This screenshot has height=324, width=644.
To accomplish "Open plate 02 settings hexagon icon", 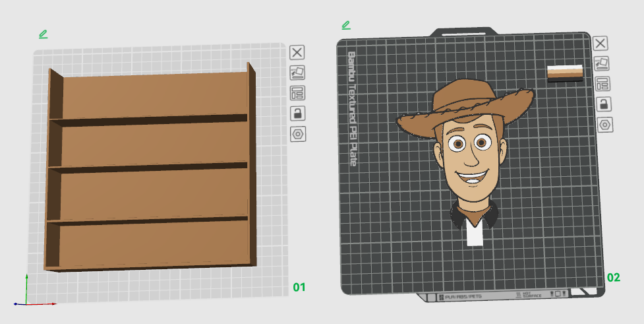I will click(605, 125).
